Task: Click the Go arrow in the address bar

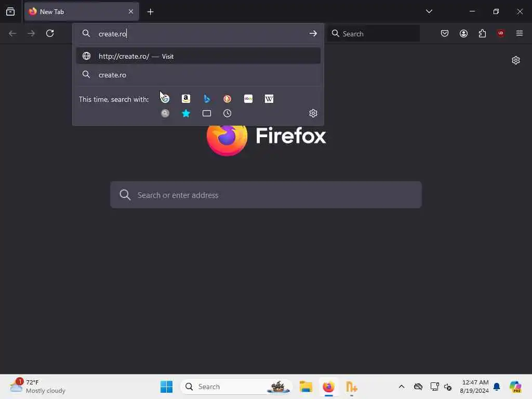Action: pyautogui.click(x=313, y=34)
